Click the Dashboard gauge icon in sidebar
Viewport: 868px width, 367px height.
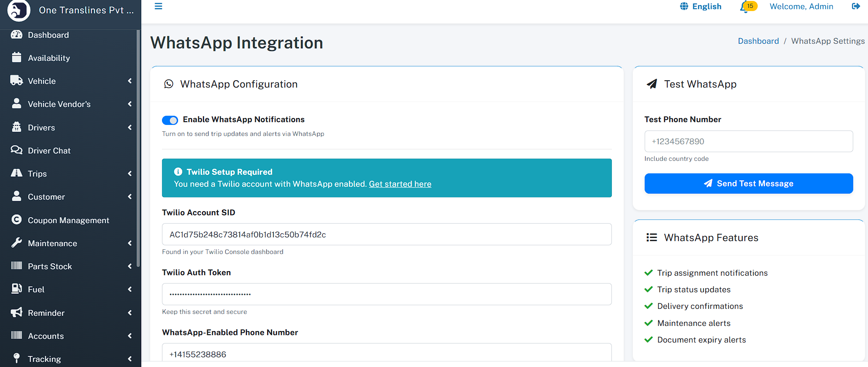coord(17,35)
